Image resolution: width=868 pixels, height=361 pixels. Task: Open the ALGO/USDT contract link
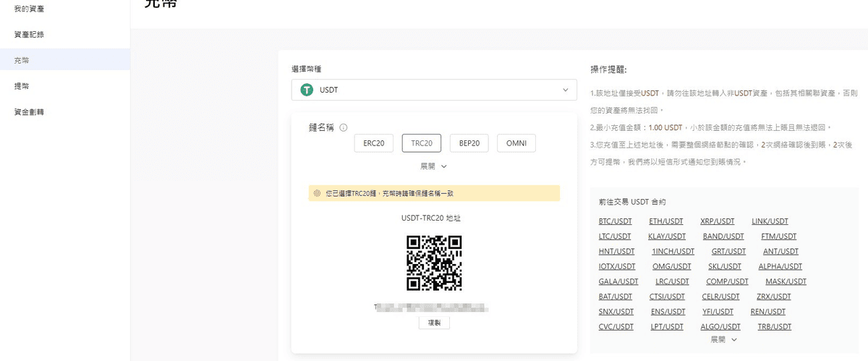coord(720,328)
